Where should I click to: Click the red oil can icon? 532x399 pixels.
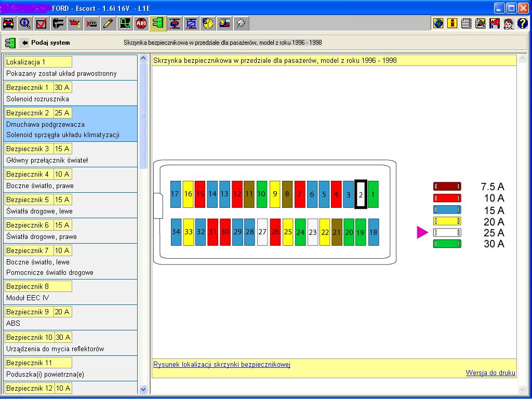pyautogui.click(x=75, y=23)
